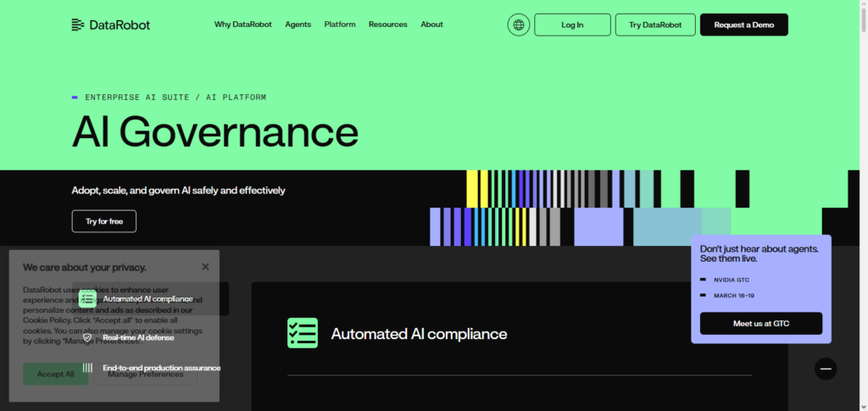Image resolution: width=868 pixels, height=411 pixels.
Task: Click the AI Governance heading
Action: coord(215,131)
